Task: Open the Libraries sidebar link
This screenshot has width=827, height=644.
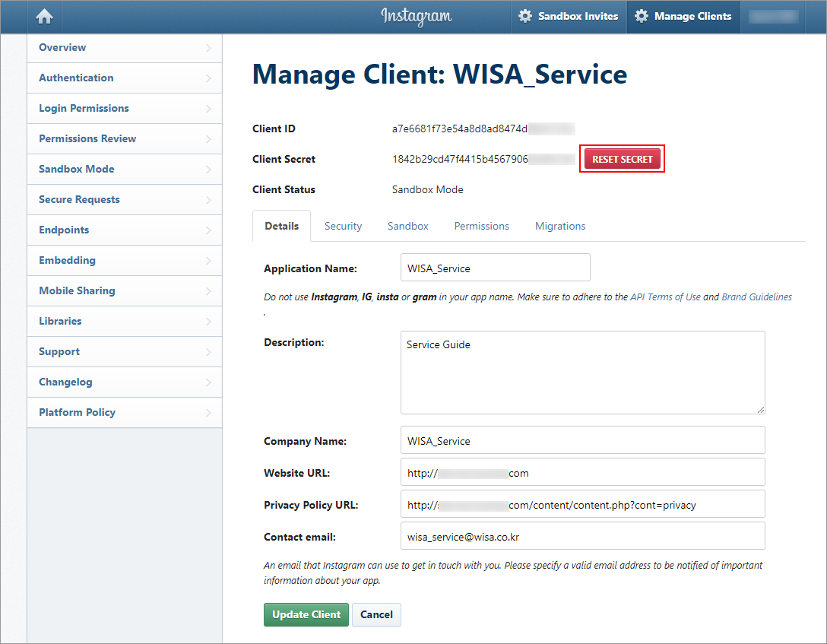Action: (125, 321)
